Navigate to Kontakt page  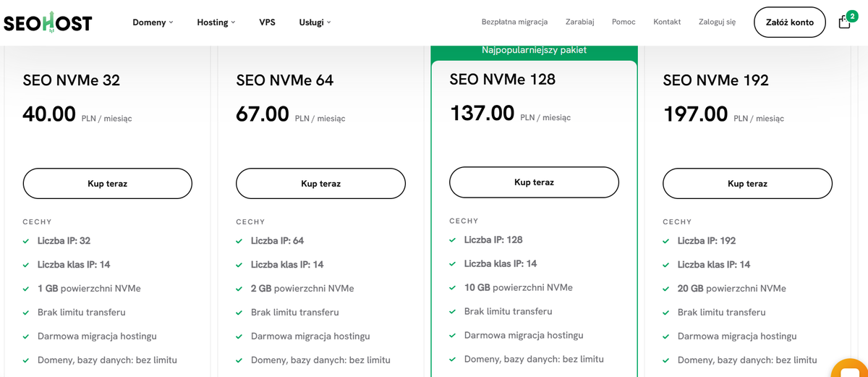[x=667, y=22]
